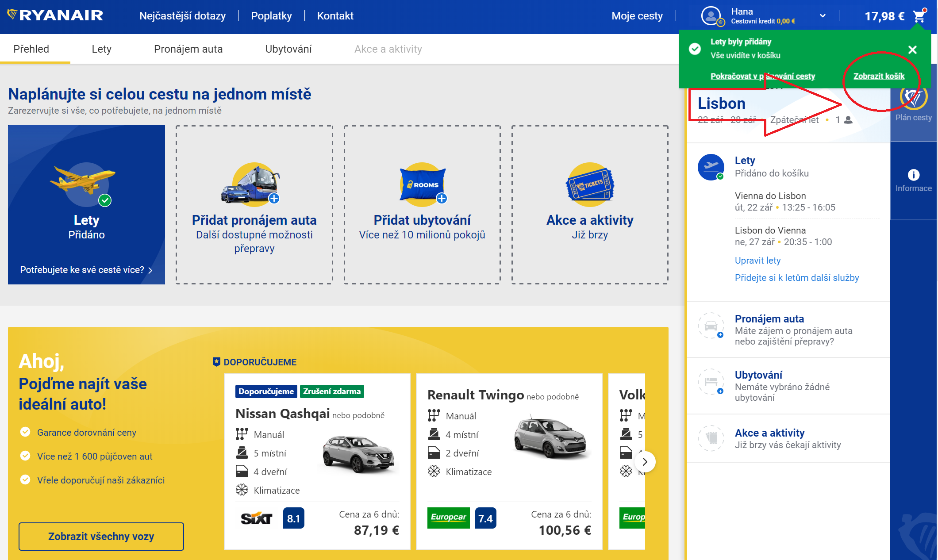This screenshot has width=938, height=560.
Task: Expand the Hana account dropdown arrow
Action: pyautogui.click(x=823, y=16)
